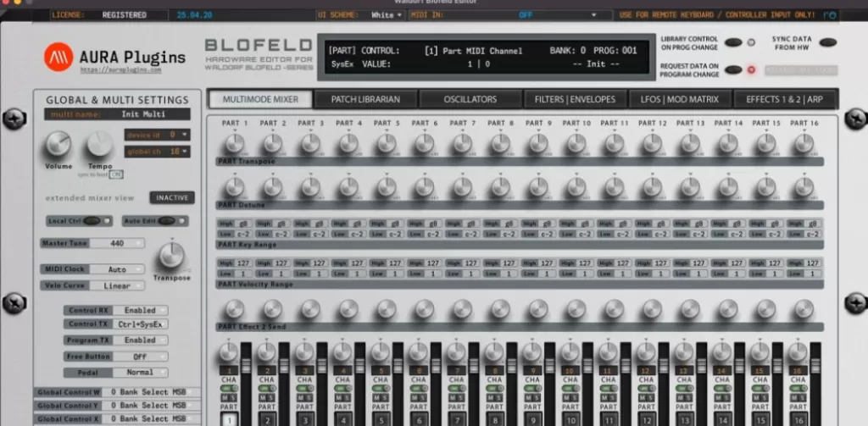Click the Part 16 Detune knob
Screen dimensions: 868x426
[804, 187]
